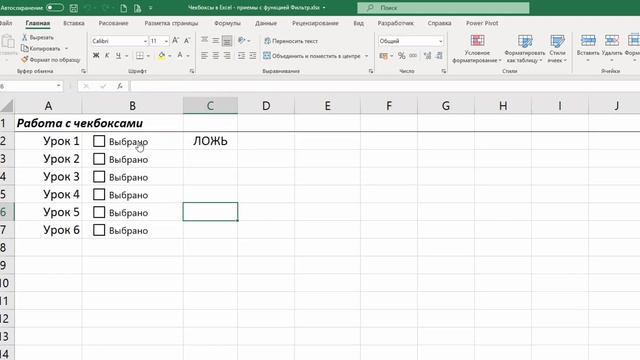Apply font color with the A icon

180,55
